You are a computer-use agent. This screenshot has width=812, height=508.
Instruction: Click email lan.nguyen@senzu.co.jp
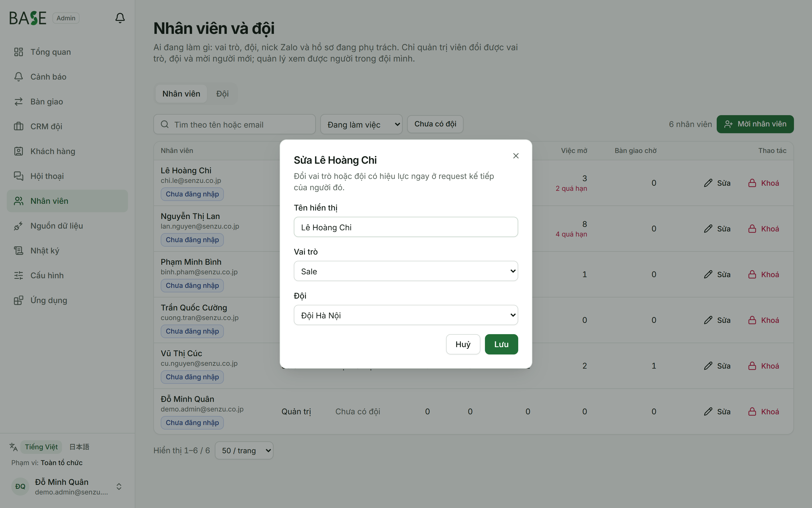[x=200, y=226]
